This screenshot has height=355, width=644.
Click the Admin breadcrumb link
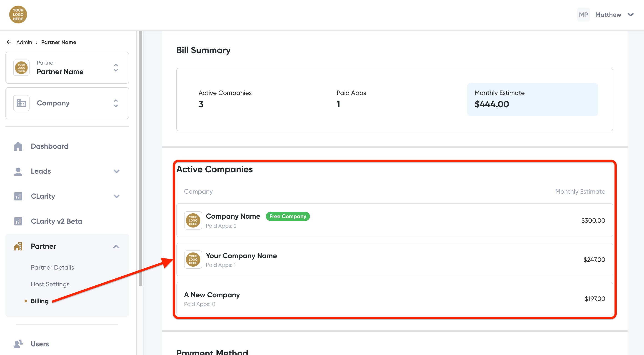(24, 42)
